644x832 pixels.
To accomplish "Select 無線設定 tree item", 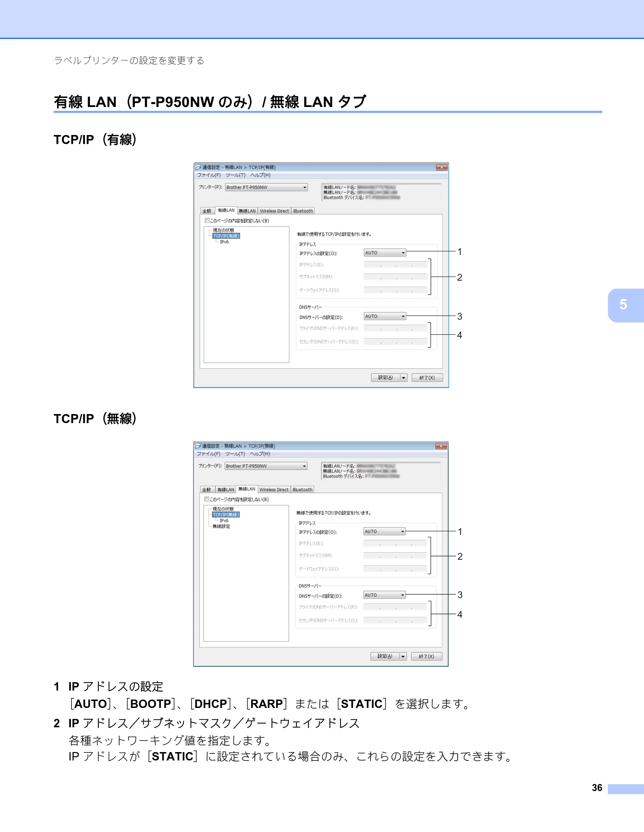I will coord(221,527).
